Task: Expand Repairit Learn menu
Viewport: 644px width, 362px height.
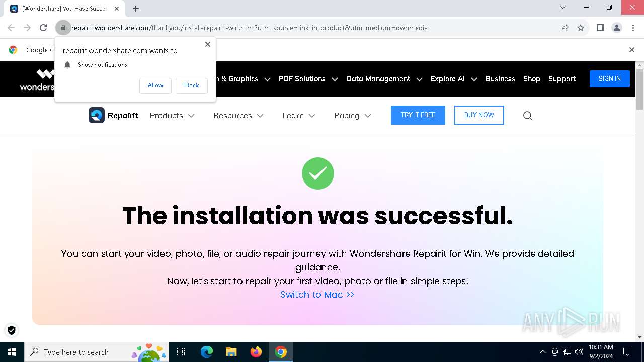Action: [299, 116]
